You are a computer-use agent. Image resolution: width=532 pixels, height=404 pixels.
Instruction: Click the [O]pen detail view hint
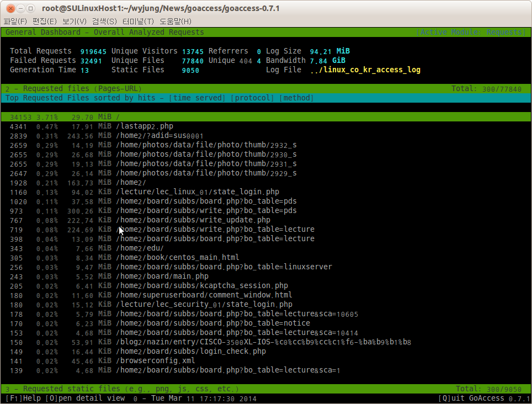[x=85, y=398]
